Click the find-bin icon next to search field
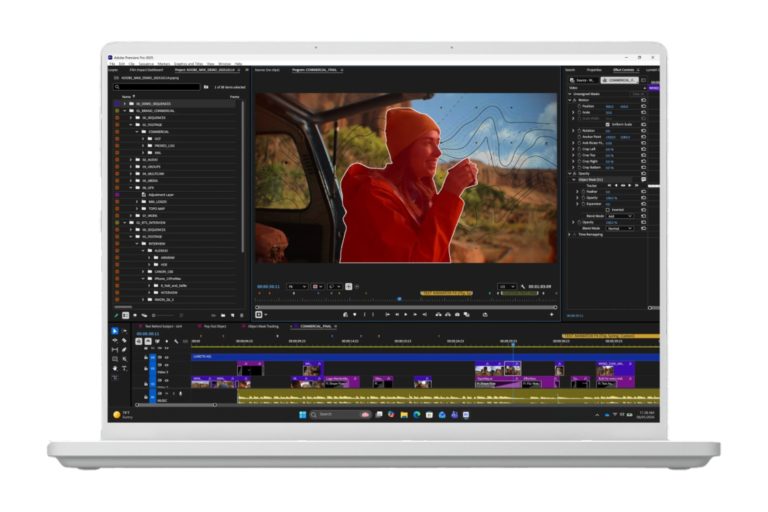The height and width of the screenshot is (512, 768). point(206,87)
